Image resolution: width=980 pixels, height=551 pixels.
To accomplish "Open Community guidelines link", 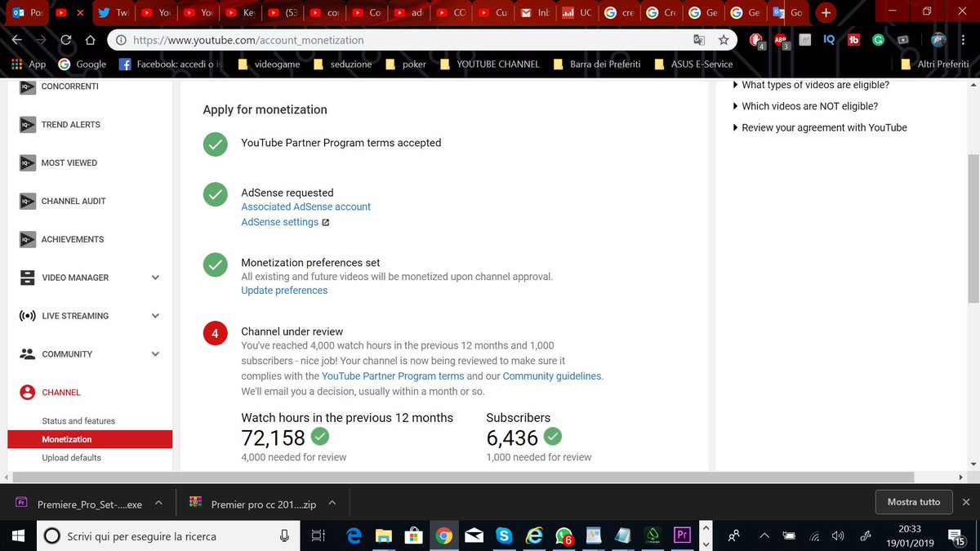I will click(x=552, y=376).
